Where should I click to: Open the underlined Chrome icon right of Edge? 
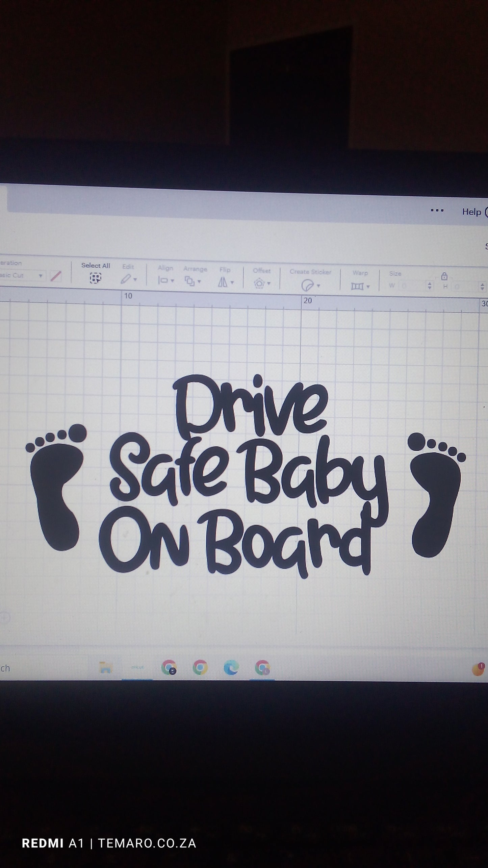click(x=262, y=668)
